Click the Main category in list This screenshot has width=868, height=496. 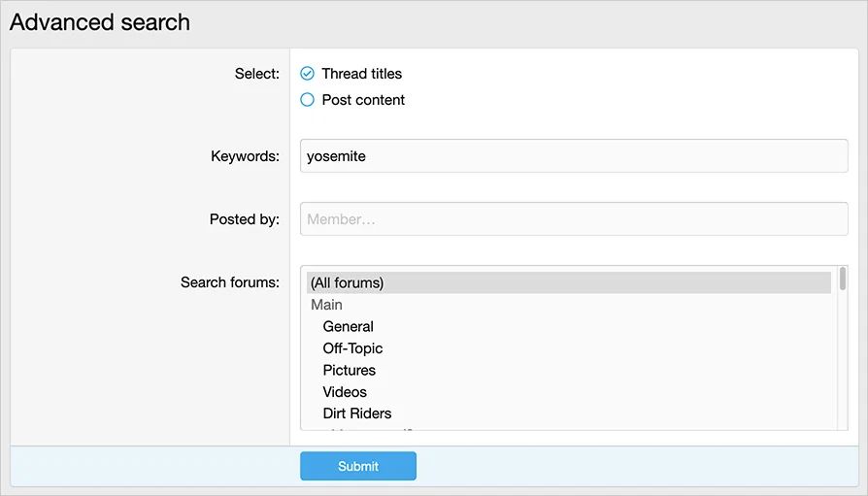pos(326,305)
